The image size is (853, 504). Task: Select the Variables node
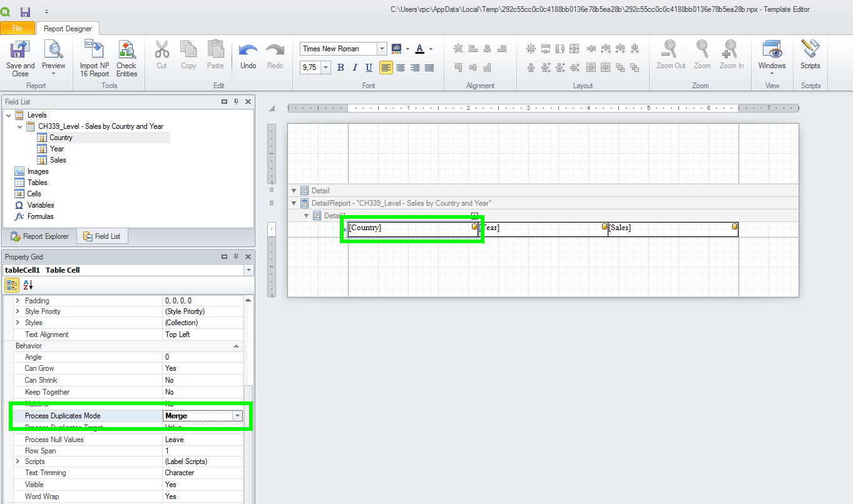click(x=41, y=205)
